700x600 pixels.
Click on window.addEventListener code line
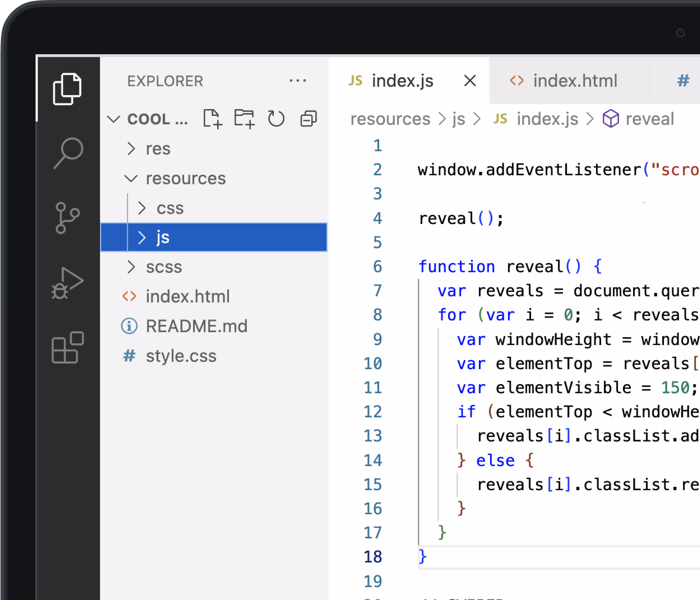coord(559,170)
